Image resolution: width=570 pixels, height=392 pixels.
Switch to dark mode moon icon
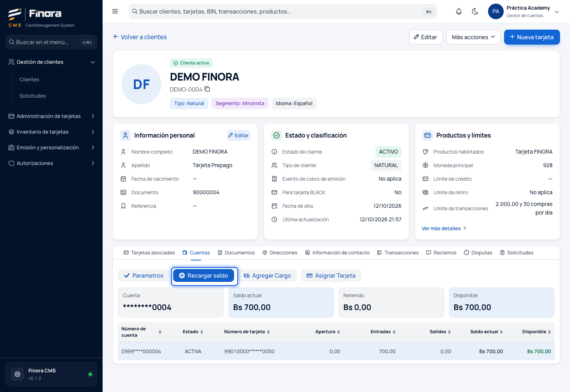click(x=475, y=11)
